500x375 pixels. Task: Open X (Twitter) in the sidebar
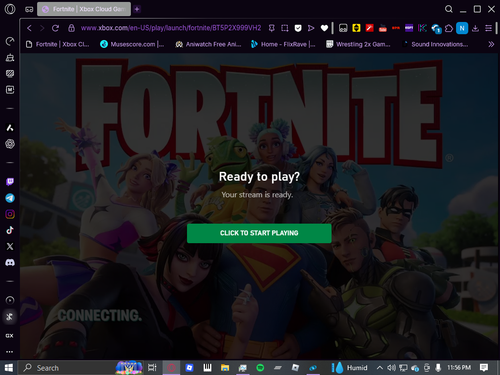pos(10,246)
